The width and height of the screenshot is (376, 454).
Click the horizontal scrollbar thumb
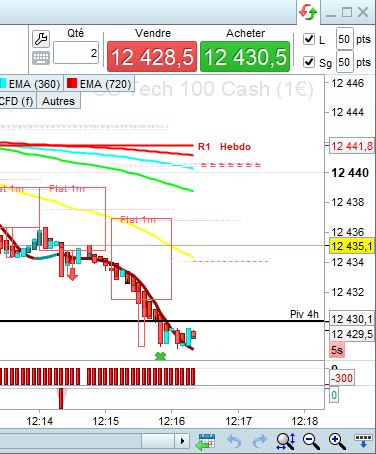(x=159, y=441)
